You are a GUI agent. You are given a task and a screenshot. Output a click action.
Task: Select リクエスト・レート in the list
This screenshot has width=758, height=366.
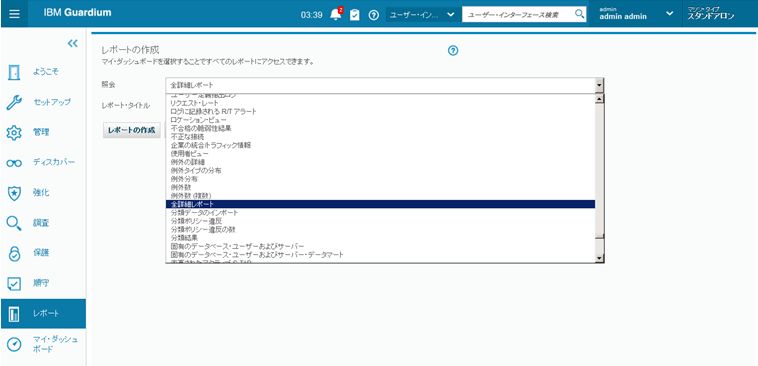click(x=380, y=103)
